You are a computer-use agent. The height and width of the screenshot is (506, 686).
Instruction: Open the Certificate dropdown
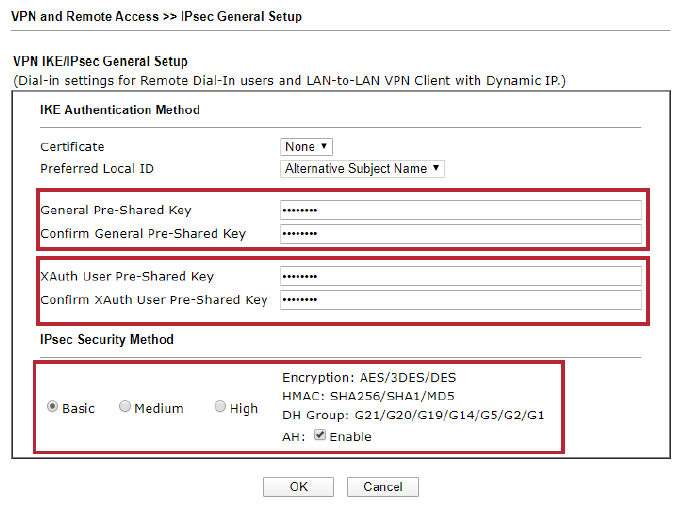pyautogui.click(x=307, y=147)
